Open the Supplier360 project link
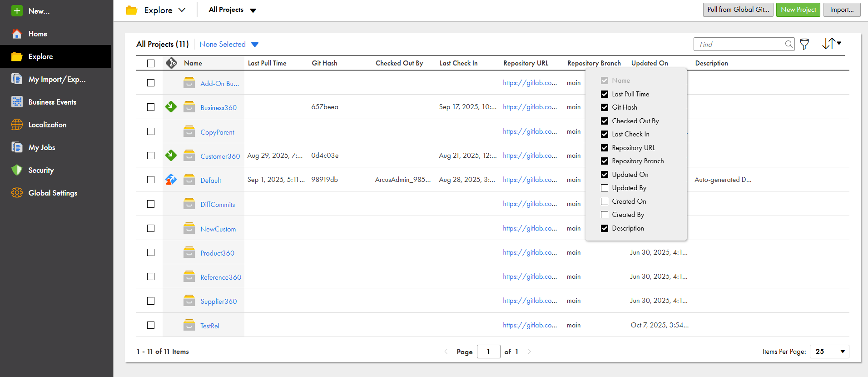The height and width of the screenshot is (377, 868). (x=218, y=301)
